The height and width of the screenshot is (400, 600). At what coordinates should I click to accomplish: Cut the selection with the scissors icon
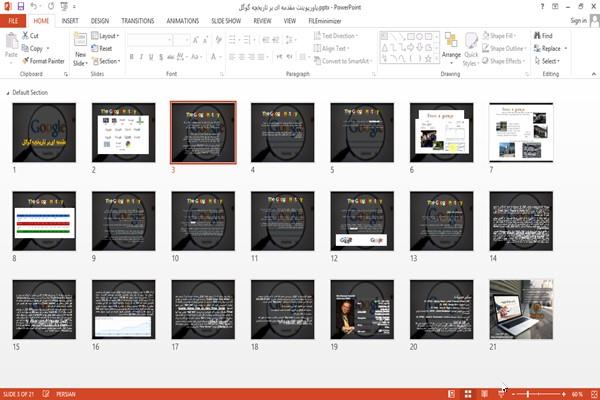pyautogui.click(x=31, y=36)
